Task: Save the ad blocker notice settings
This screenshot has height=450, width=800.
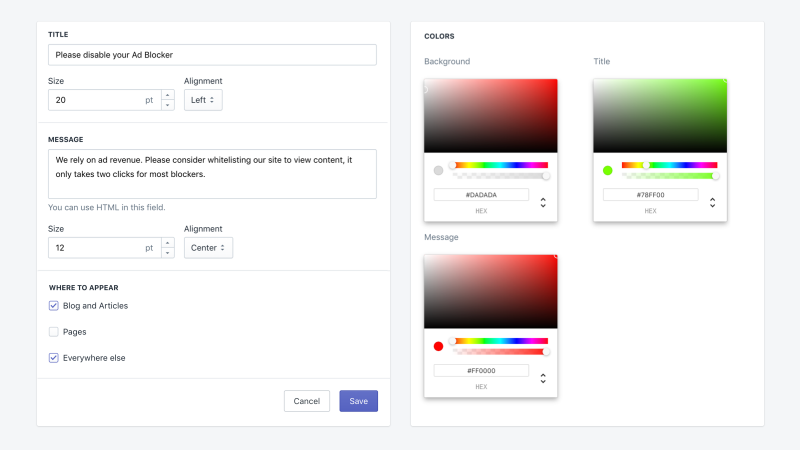Action: [359, 401]
